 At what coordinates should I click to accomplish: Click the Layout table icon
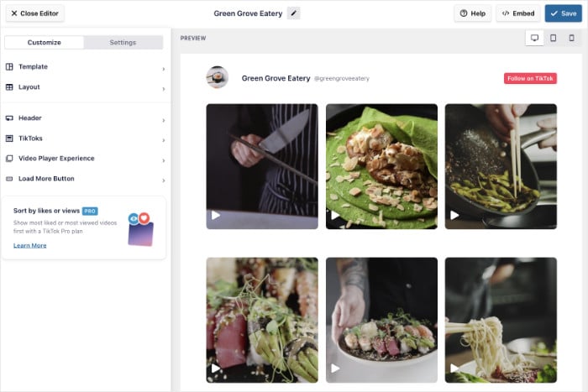pyautogui.click(x=9, y=87)
